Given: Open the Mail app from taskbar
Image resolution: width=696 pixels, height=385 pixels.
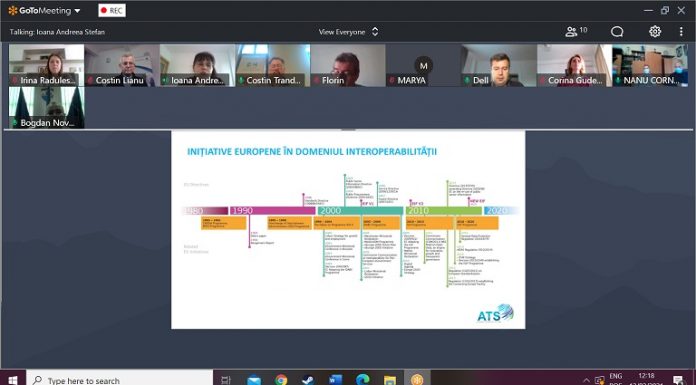Looking at the screenshot, I should (x=254, y=380).
